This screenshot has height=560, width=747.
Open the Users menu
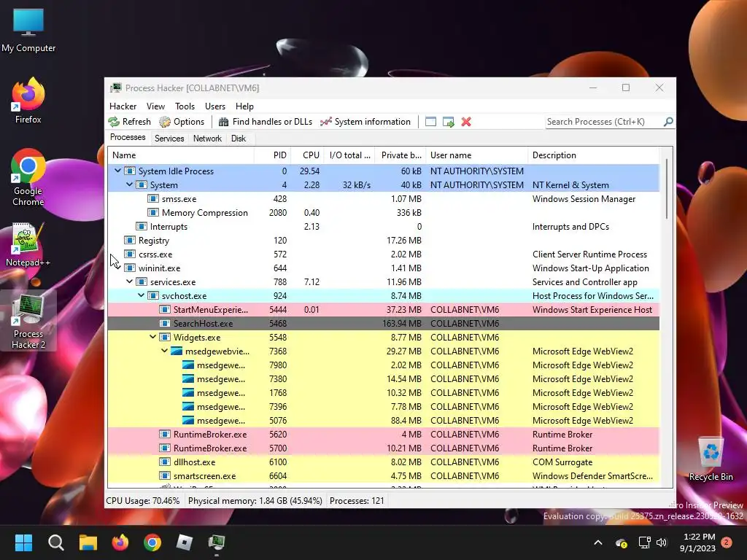point(215,106)
